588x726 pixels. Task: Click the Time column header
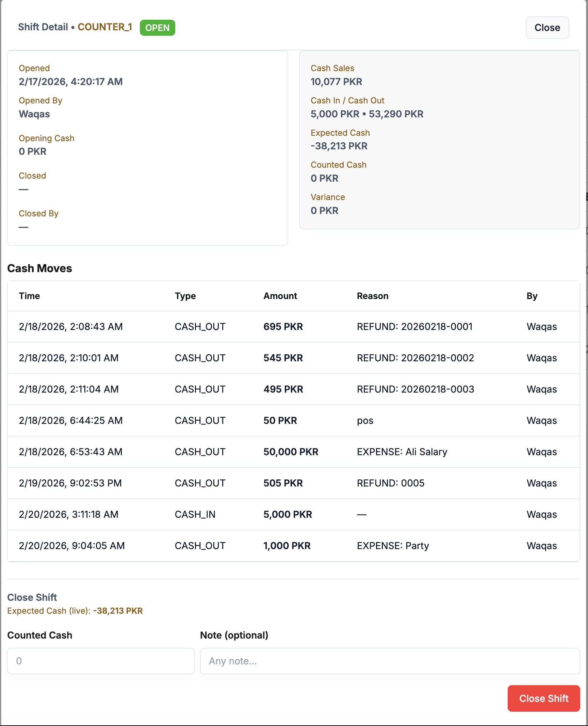pos(29,296)
